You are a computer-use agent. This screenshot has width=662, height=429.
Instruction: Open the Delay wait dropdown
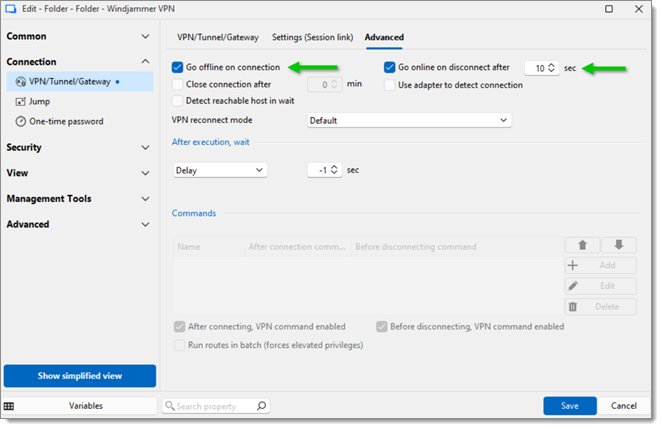(x=220, y=170)
